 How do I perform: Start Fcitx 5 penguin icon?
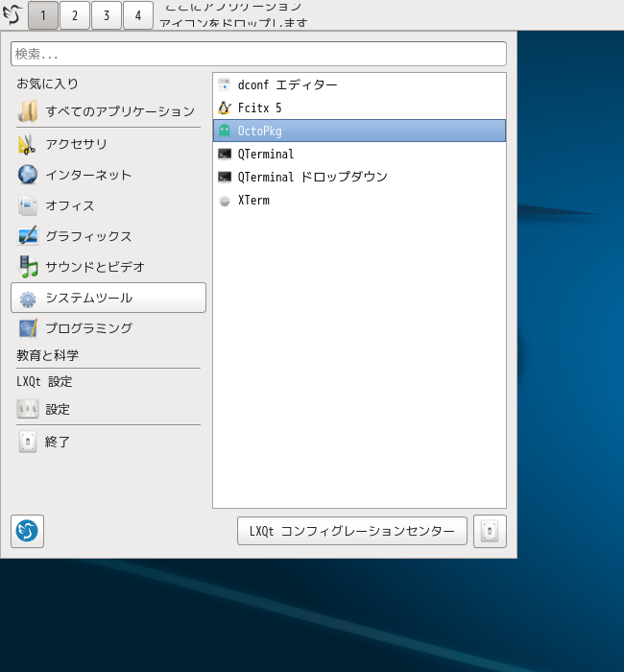point(225,108)
